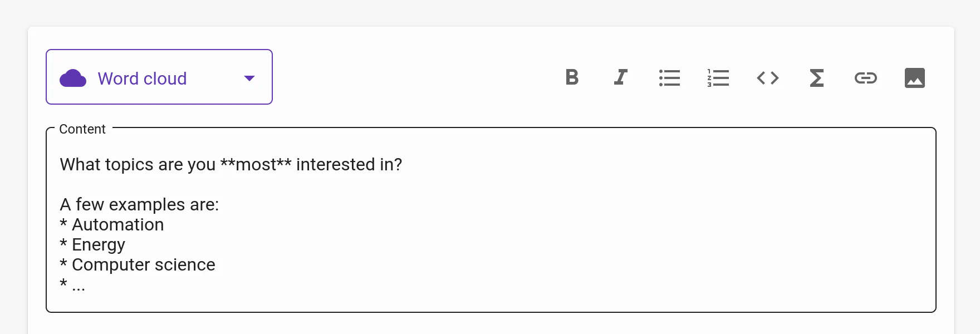Click the word **most** in content
980x334 pixels.
(x=256, y=165)
